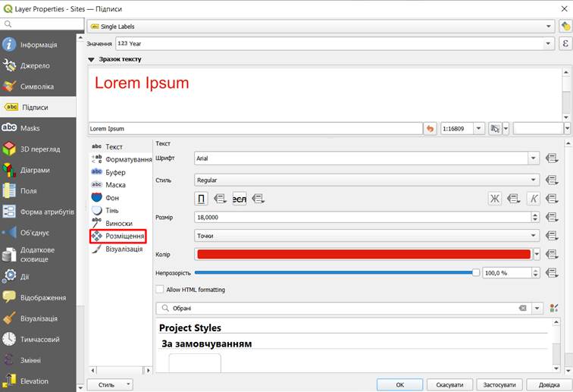Screen dimensions: 573x392
Task: Click the bold Ж style button
Action: (495, 199)
